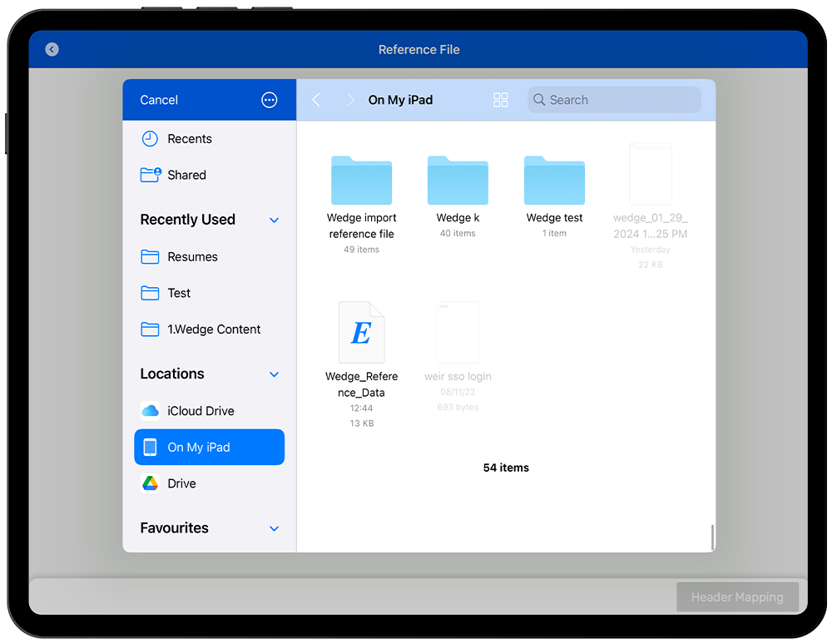Collapse the Recently Used section
The image size is (832, 644).
pos(274,220)
